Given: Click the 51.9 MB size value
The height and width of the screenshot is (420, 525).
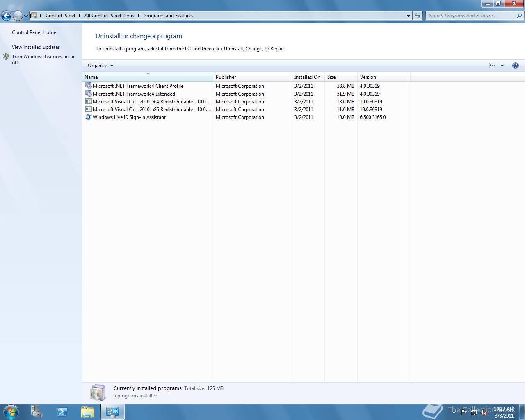Looking at the screenshot, I should click(x=345, y=94).
